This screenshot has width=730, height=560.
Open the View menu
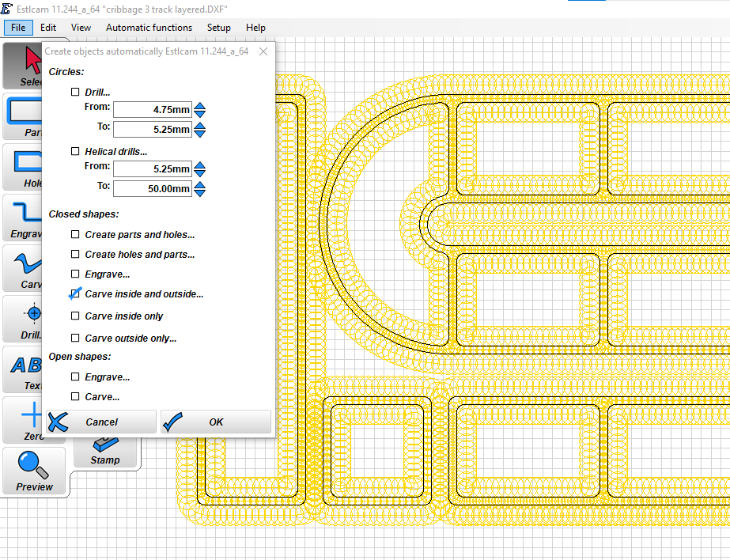pyautogui.click(x=81, y=28)
